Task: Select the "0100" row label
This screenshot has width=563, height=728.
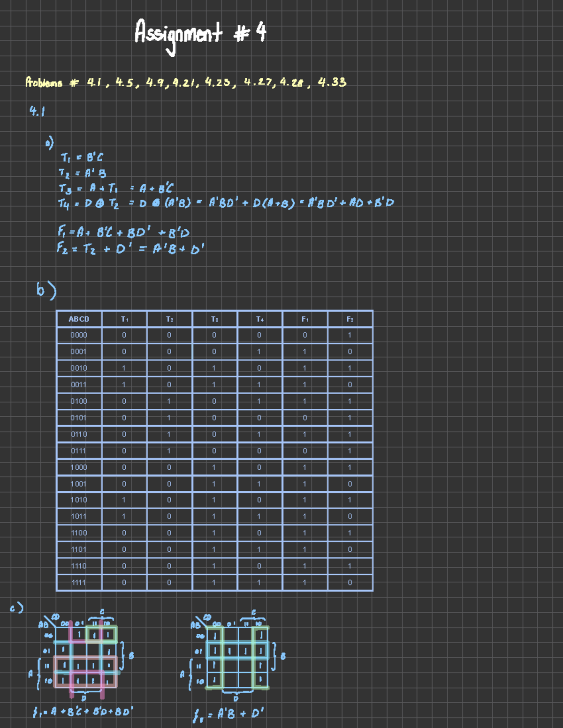Action: 79,401
